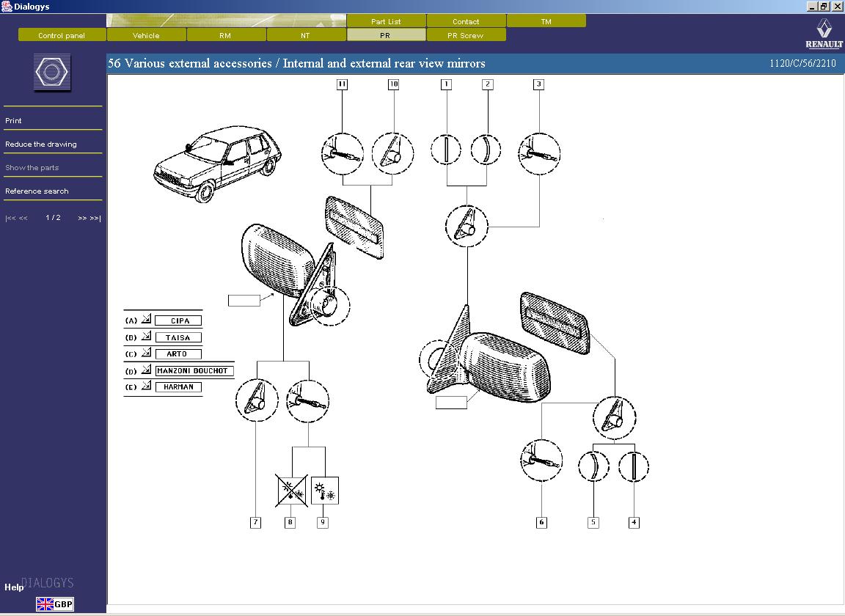Open the Control panel tab

point(62,35)
